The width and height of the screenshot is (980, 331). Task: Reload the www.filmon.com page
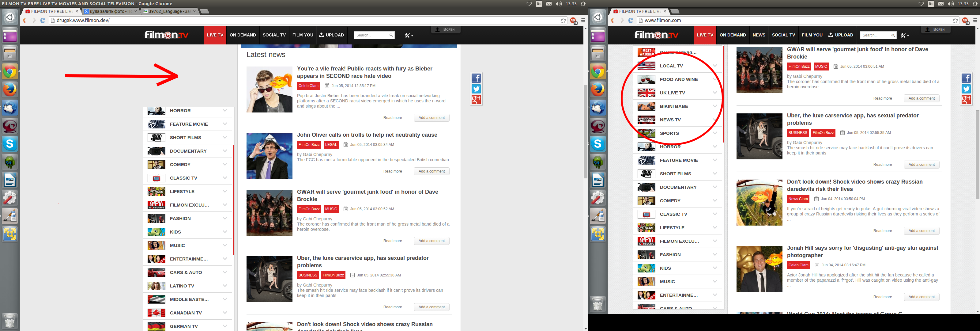click(x=630, y=21)
